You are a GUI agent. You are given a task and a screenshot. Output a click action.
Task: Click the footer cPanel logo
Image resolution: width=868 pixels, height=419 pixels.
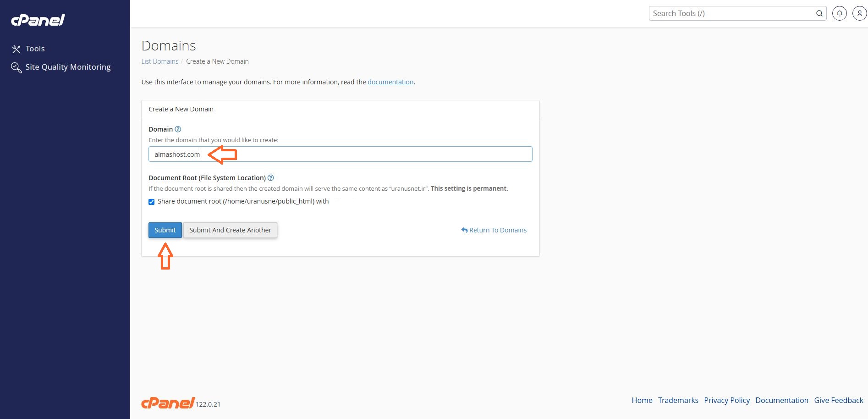pos(168,402)
